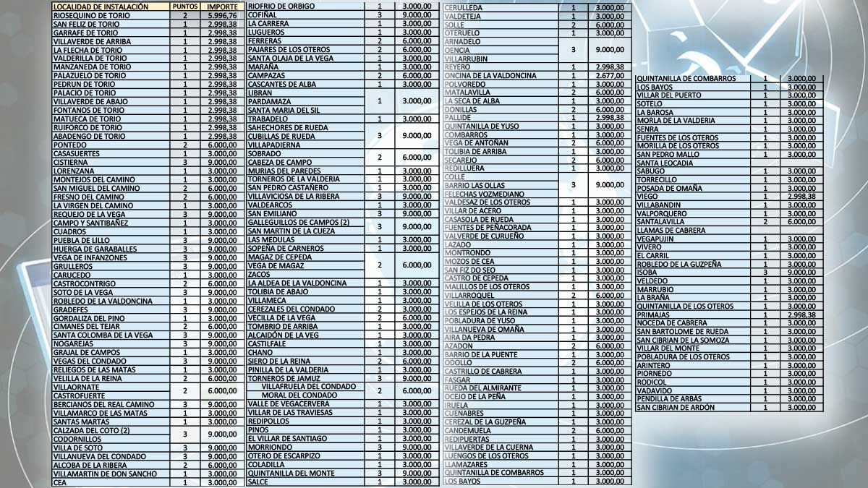The height and width of the screenshot is (488, 868).
Task: Click the 'SOBRADO' locality cell
Action: coord(265,153)
